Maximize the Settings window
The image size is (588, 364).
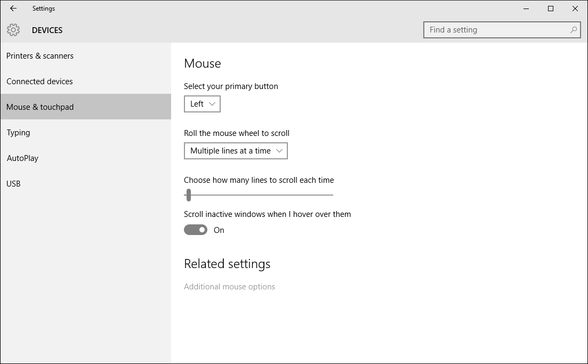point(551,8)
